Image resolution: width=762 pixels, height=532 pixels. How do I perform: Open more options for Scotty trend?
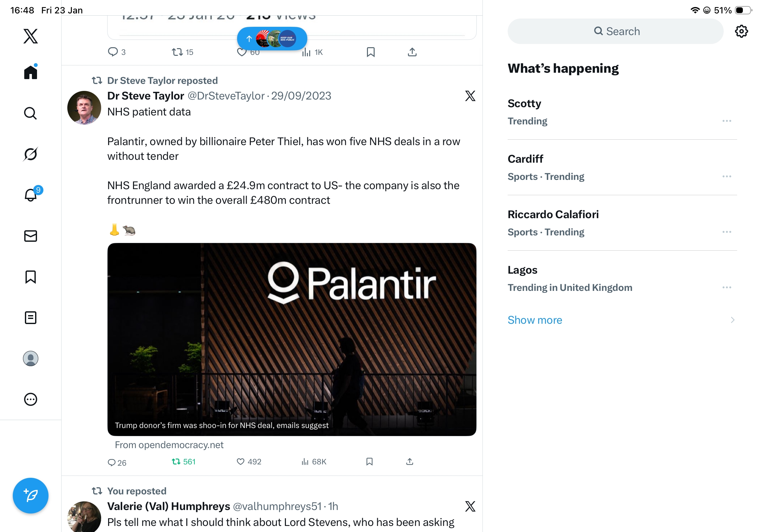727,121
